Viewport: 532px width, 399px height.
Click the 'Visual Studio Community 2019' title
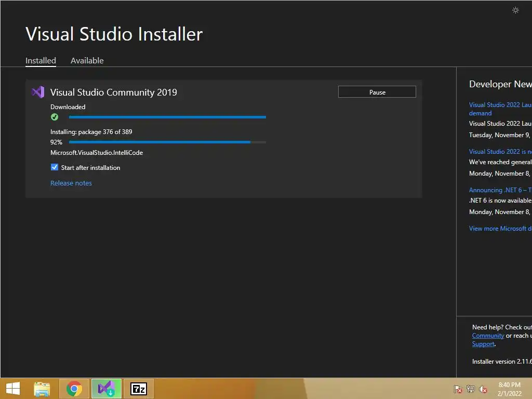114,92
